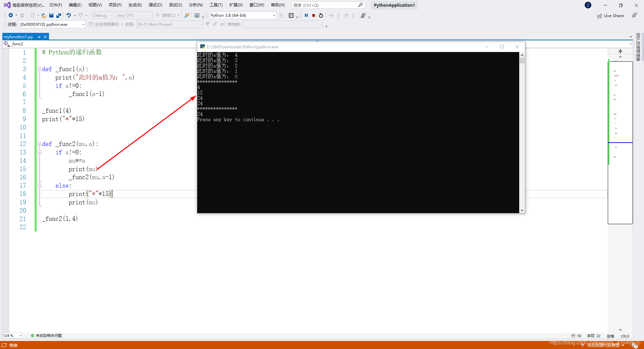This screenshot has height=349, width=644.
Task: Click the editor scroll down arrow
Action: 620,330
